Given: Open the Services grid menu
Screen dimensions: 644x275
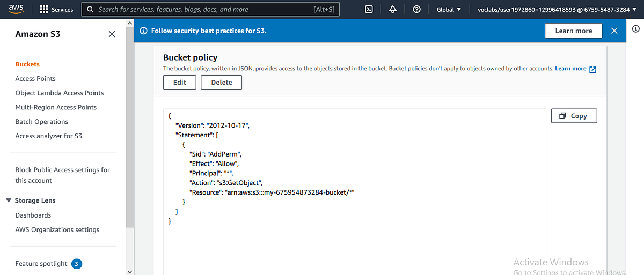Looking at the screenshot, I should pyautogui.click(x=56, y=10).
